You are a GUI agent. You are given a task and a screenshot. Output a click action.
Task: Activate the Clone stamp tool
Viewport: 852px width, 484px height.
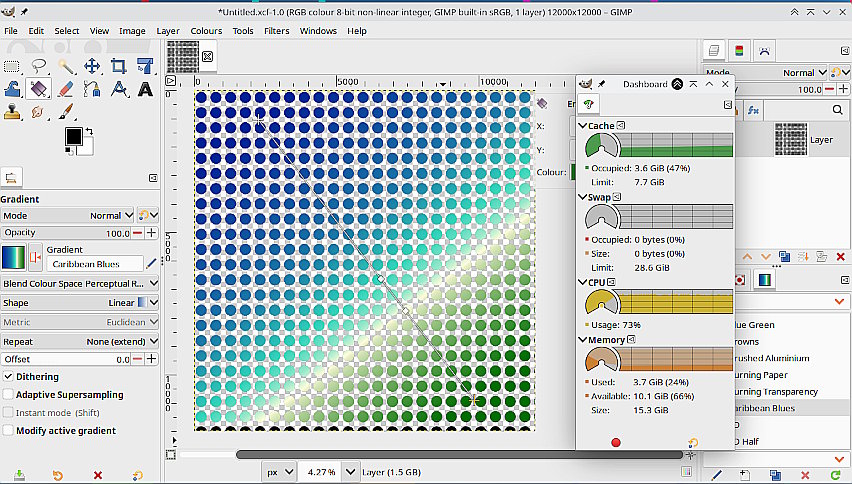13,112
